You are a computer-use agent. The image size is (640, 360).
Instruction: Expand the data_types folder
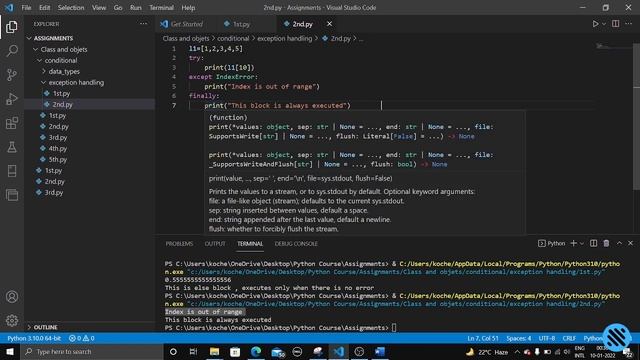point(89,71)
